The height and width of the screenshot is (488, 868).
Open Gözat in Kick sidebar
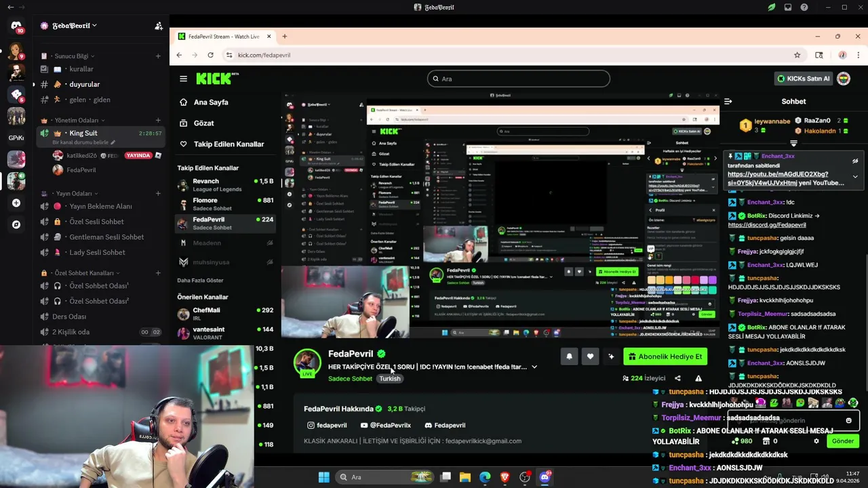pyautogui.click(x=203, y=123)
